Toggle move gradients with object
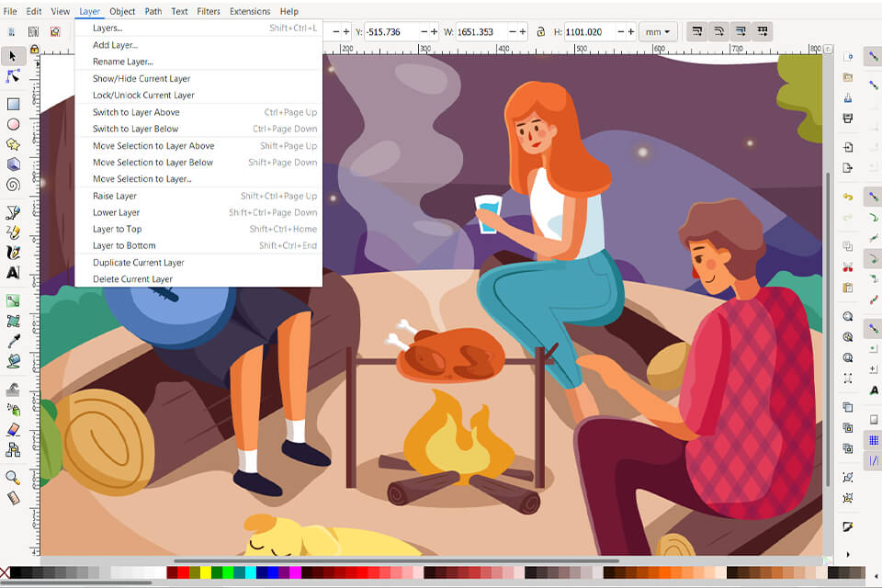This screenshot has height=588, width=882. 741,31
